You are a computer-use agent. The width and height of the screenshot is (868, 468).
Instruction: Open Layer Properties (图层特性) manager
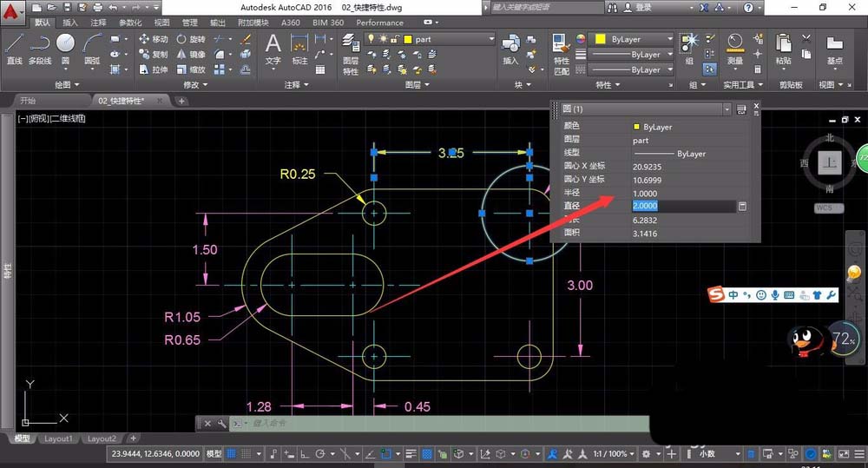(x=351, y=55)
